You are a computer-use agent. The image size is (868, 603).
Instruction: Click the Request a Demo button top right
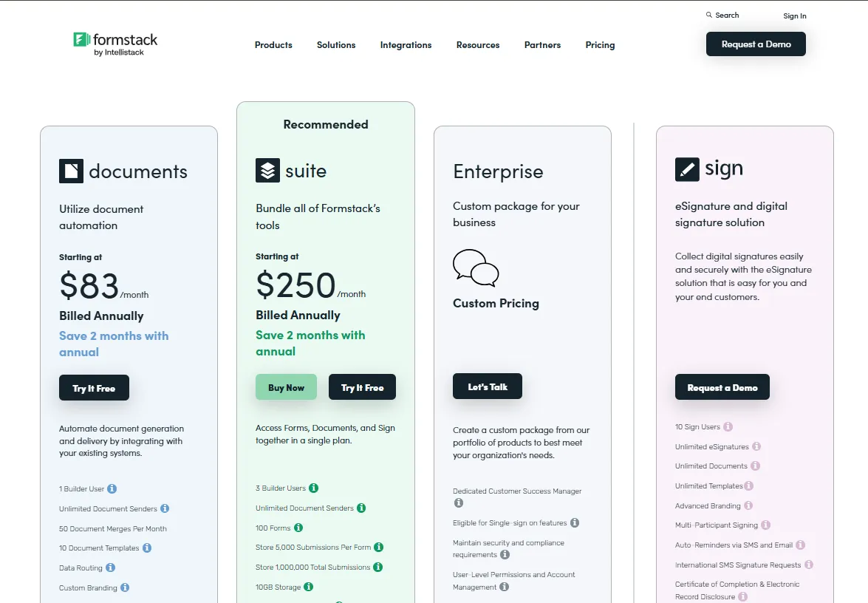tap(756, 44)
